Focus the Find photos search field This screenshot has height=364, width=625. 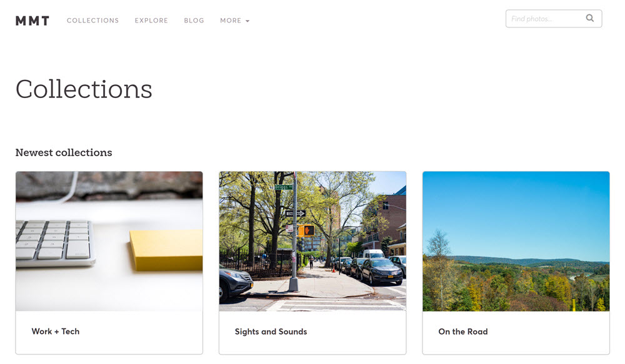point(554,19)
